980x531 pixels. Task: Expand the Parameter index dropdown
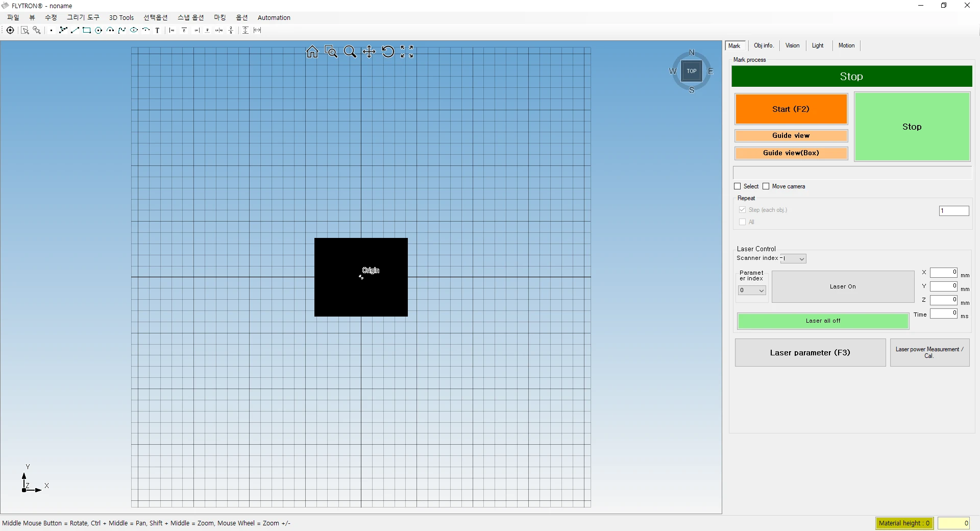[x=752, y=291]
